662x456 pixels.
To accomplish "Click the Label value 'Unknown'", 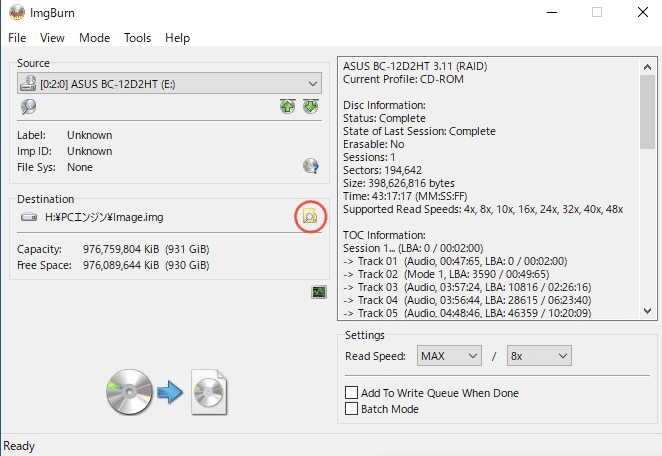I will [x=90, y=135].
